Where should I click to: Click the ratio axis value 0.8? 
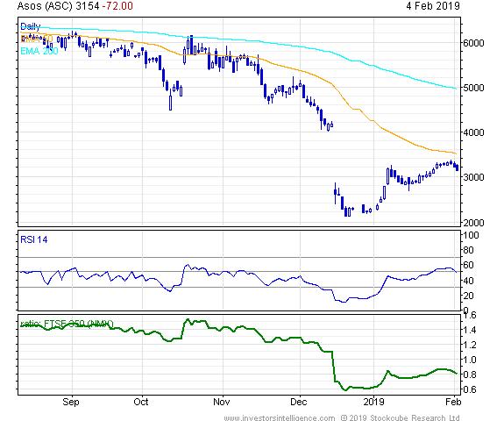[x=469, y=375]
